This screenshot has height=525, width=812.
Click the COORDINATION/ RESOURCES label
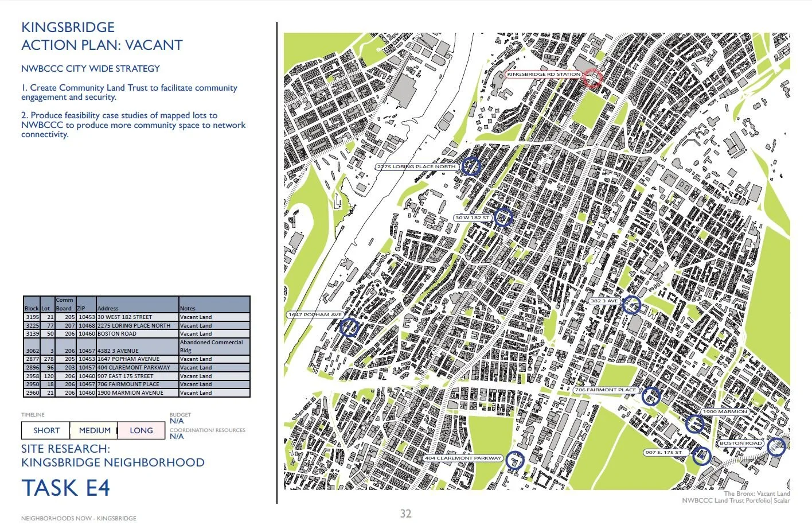pos(208,430)
